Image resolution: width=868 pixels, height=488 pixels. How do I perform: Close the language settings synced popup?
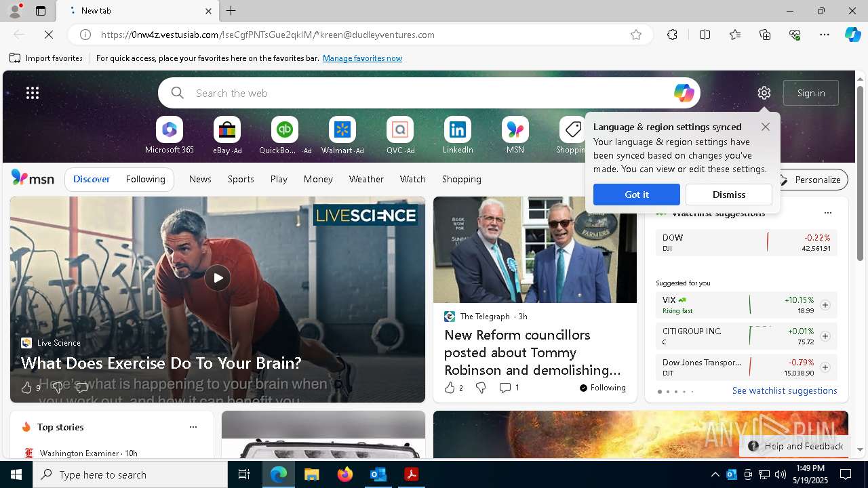(766, 127)
